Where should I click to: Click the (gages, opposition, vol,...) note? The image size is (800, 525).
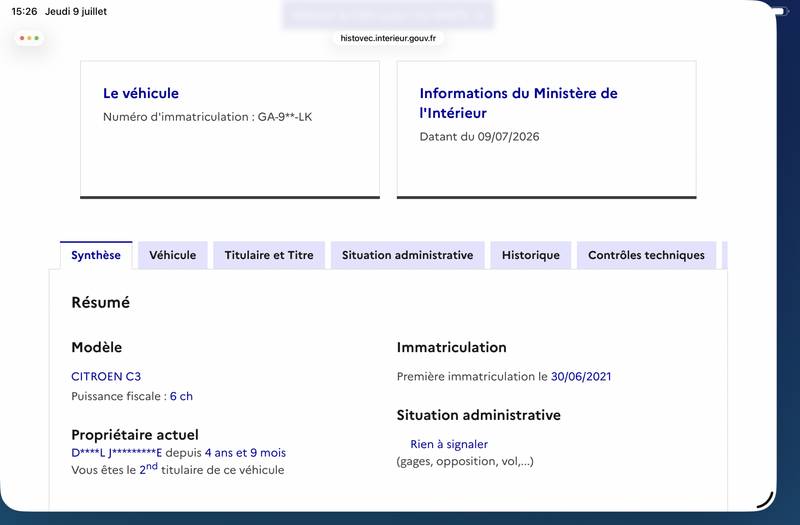point(465,461)
